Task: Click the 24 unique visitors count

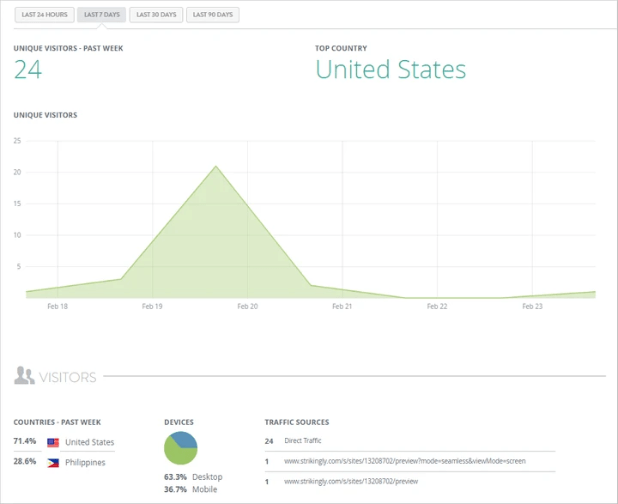Action: pyautogui.click(x=27, y=69)
